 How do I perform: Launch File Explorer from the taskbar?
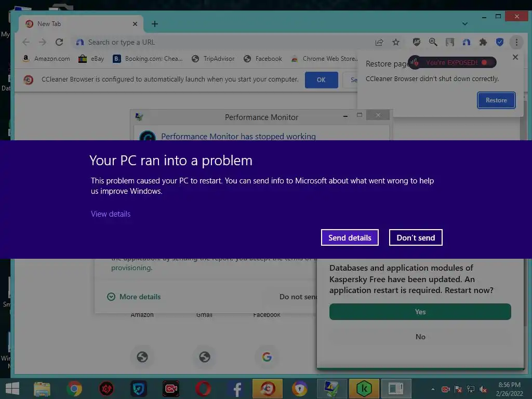tap(42, 389)
